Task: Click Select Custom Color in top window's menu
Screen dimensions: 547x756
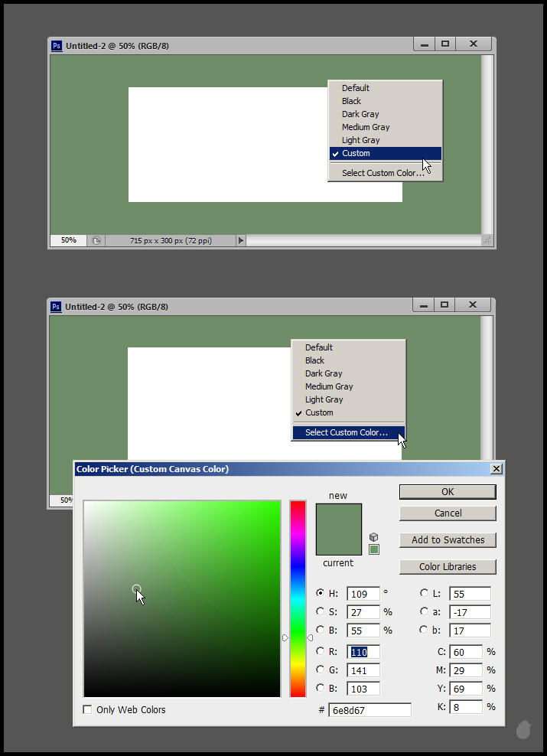Action: coord(383,173)
